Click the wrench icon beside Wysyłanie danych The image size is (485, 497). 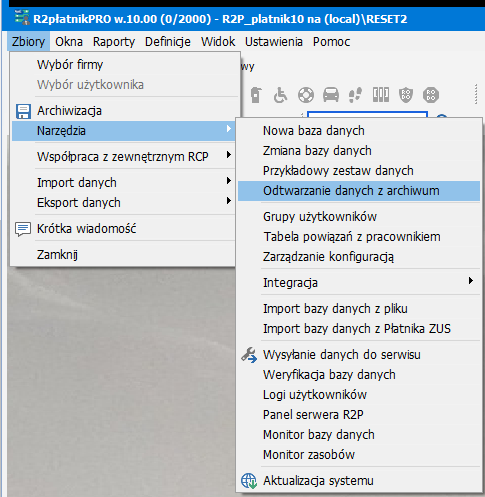click(249, 355)
